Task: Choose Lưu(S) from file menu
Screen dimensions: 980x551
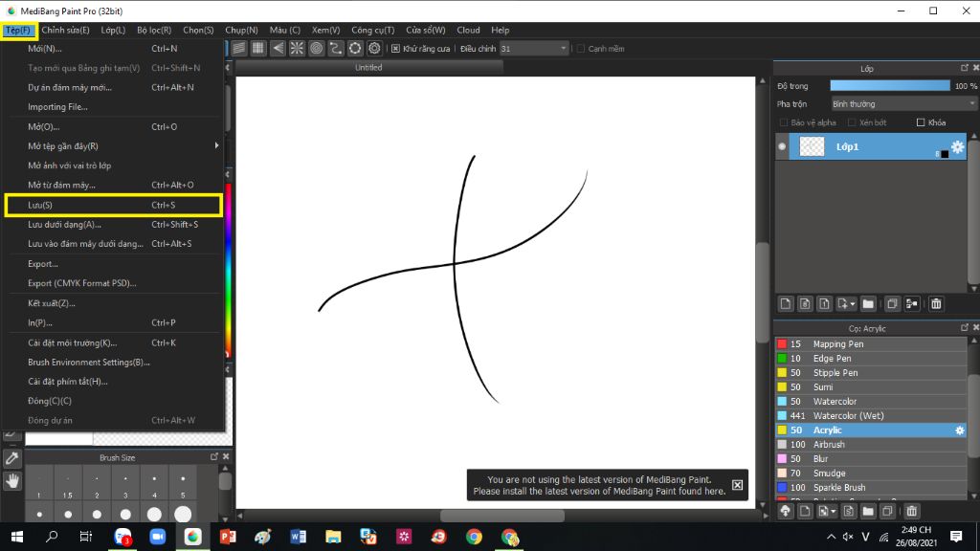Action: [114, 205]
